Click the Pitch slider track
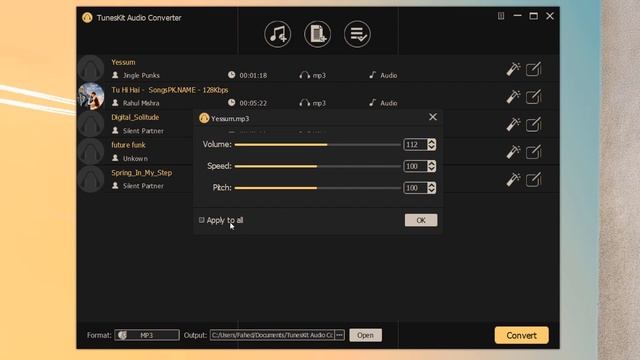640x360 pixels. point(318,188)
